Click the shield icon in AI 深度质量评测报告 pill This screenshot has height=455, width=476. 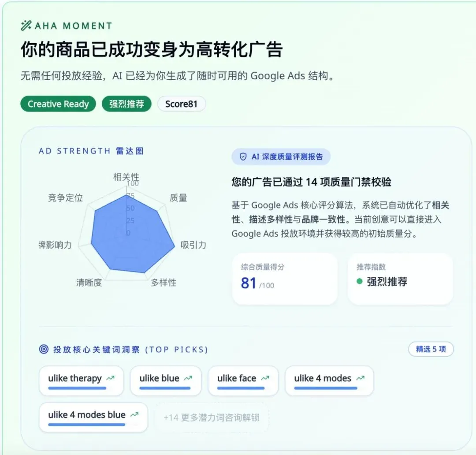click(x=243, y=157)
